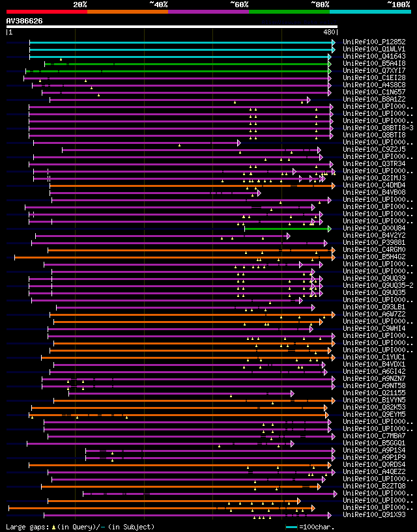Open hit UniRef100_Q93LB1
Screen dimensions: 417x532
(x=374, y=307)
